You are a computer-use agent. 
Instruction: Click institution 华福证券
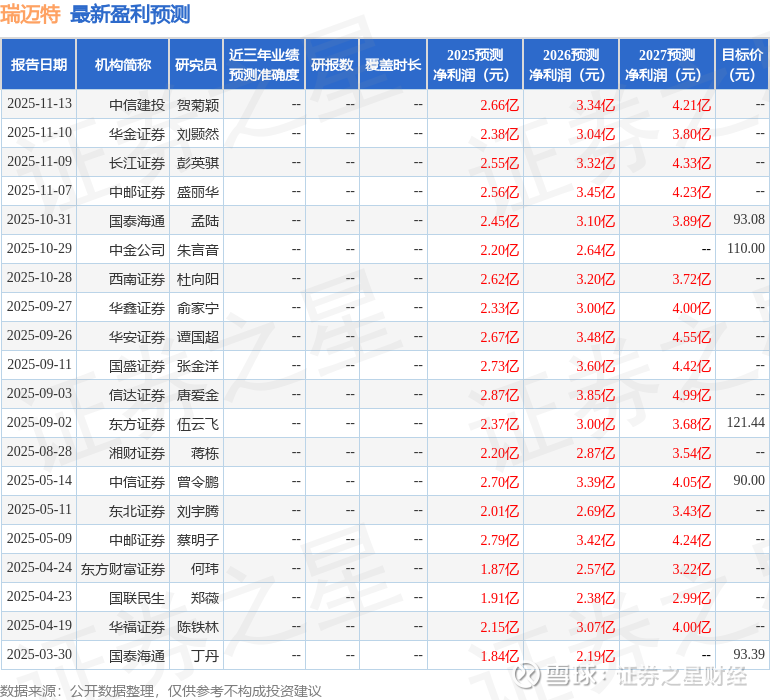point(137,627)
